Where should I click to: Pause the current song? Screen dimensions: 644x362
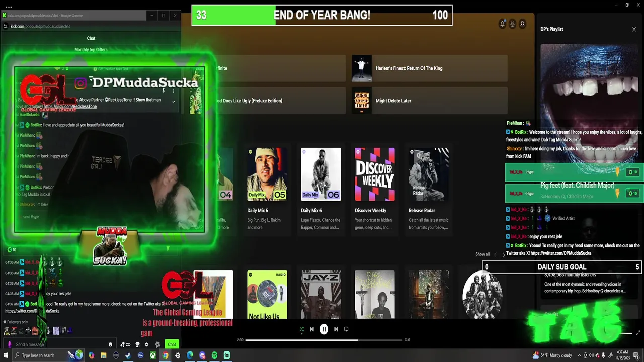pyautogui.click(x=324, y=329)
